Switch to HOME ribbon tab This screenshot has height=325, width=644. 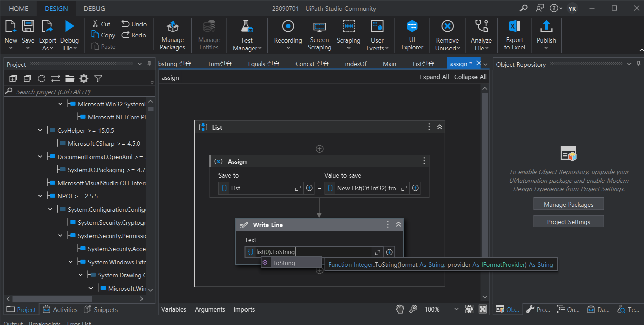click(19, 9)
